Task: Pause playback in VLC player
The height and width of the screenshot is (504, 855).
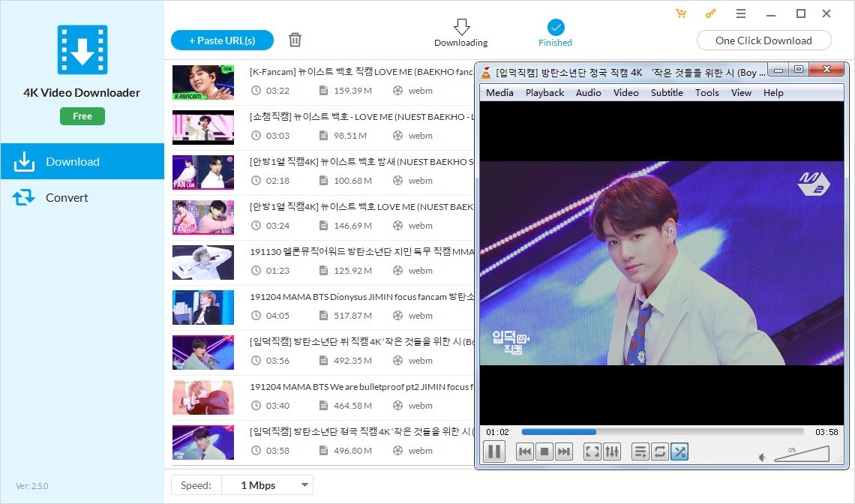Action: pyautogui.click(x=494, y=451)
